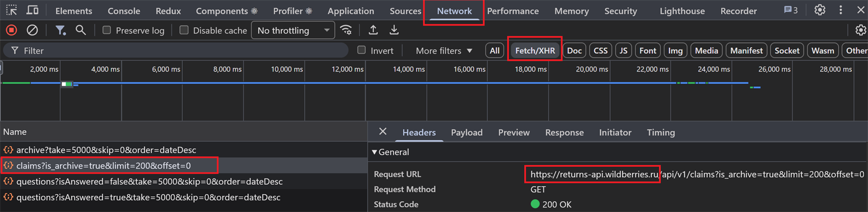The width and height of the screenshot is (868, 212).
Task: Filter requests by Doc
Action: (x=574, y=51)
